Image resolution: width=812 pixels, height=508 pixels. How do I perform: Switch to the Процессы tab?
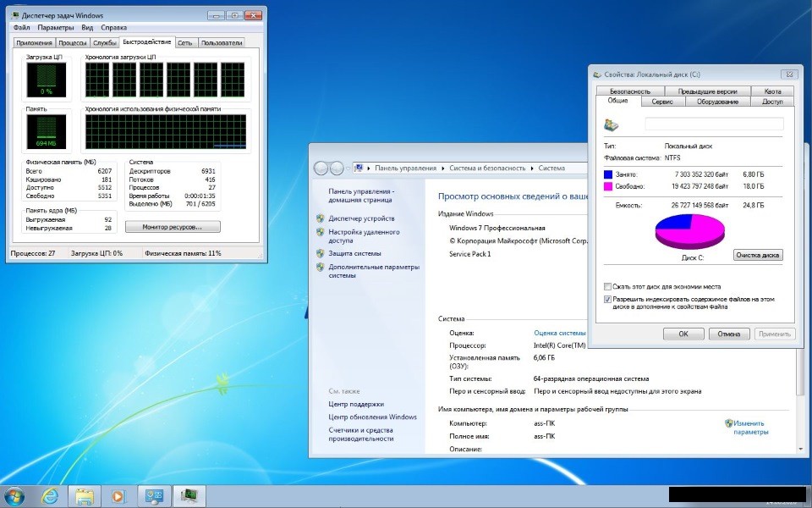[x=73, y=43]
